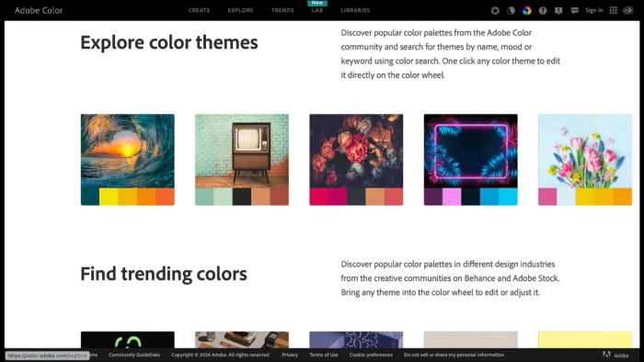Click the Find trending colors heading
Image resolution: width=644 pixels, height=362 pixels.
point(164,274)
